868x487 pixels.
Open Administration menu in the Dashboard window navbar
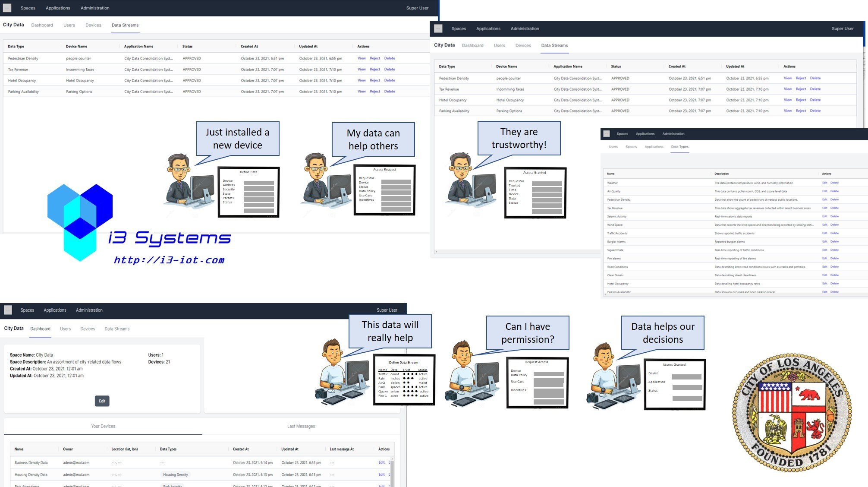(x=89, y=310)
